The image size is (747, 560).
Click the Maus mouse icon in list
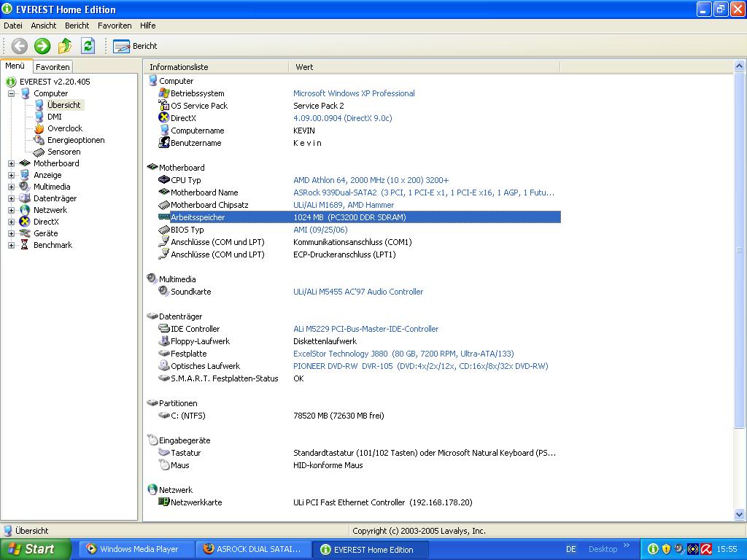click(x=164, y=464)
